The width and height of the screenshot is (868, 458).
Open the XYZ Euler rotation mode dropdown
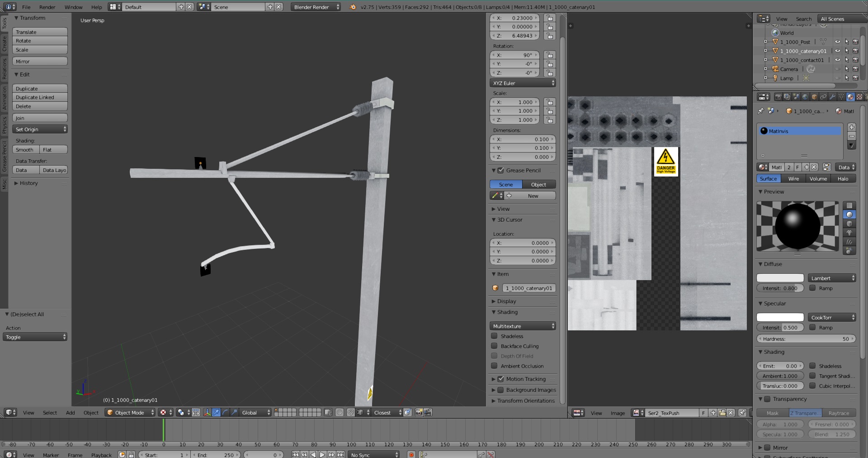point(523,83)
